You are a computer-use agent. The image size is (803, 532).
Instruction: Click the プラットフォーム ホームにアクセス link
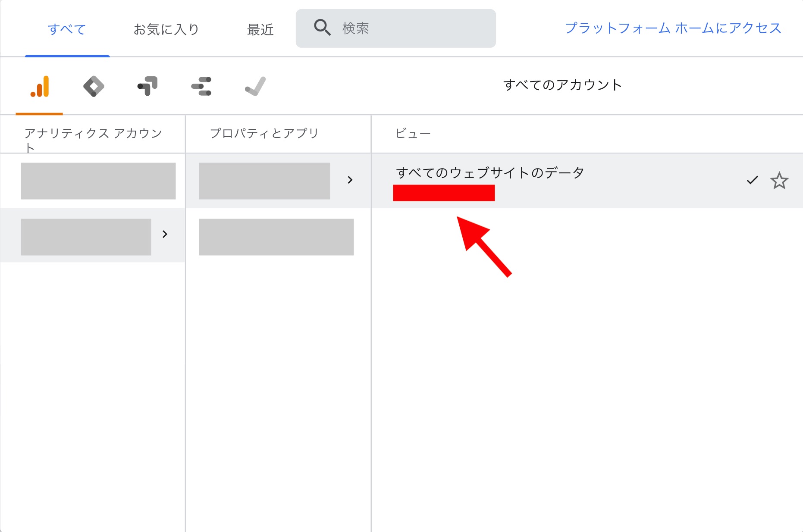[672, 28]
